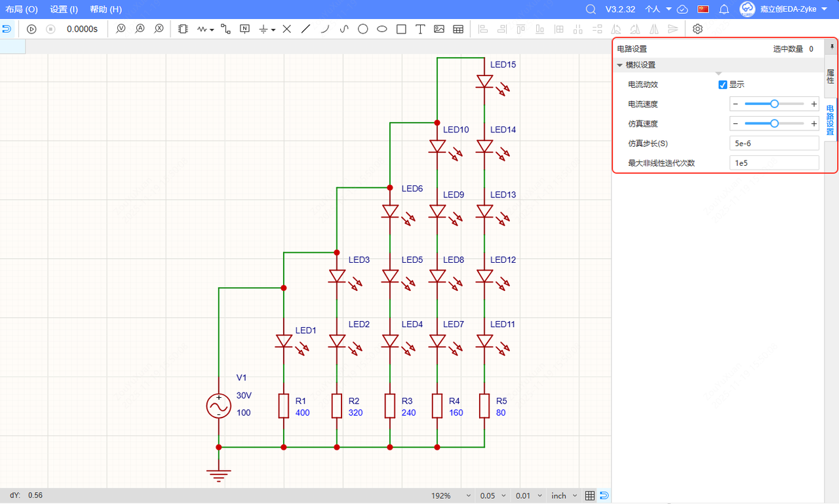Select the voltmeter probe tool
The image size is (839, 504).
point(121,29)
